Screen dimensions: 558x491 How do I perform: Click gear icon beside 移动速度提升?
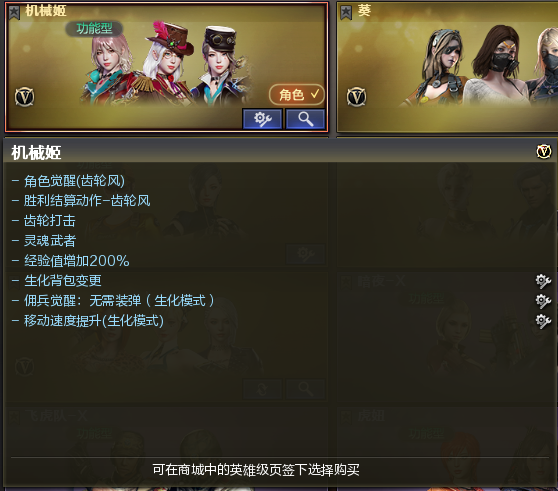click(543, 321)
